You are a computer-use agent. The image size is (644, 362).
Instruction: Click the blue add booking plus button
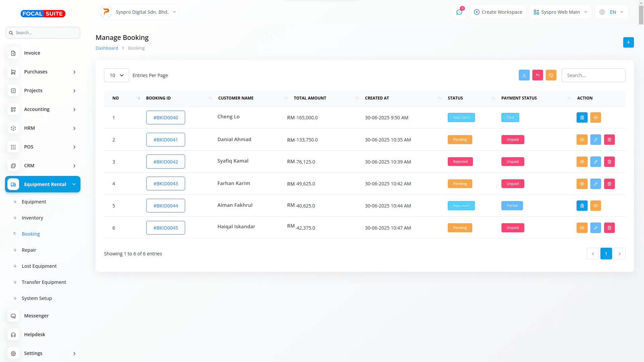628,43
